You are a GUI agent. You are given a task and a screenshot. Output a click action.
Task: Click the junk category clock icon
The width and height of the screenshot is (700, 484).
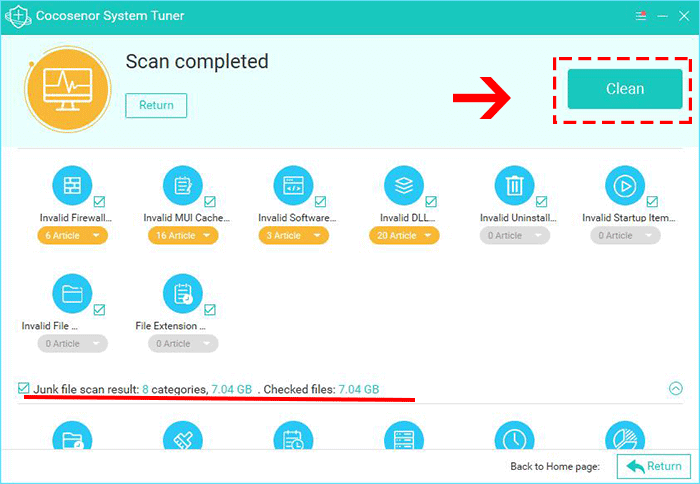coord(514,435)
